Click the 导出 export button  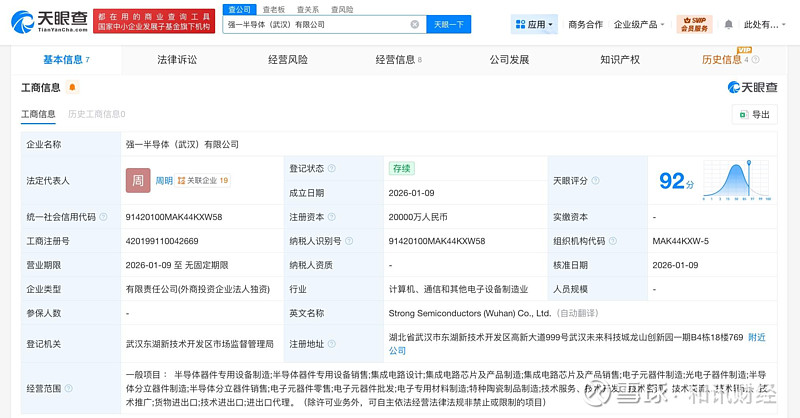(754, 114)
